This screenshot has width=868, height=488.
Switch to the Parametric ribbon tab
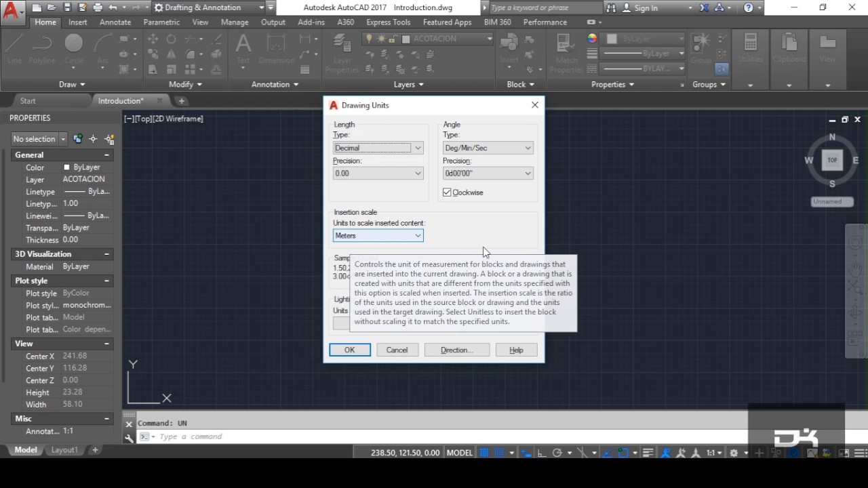point(161,22)
